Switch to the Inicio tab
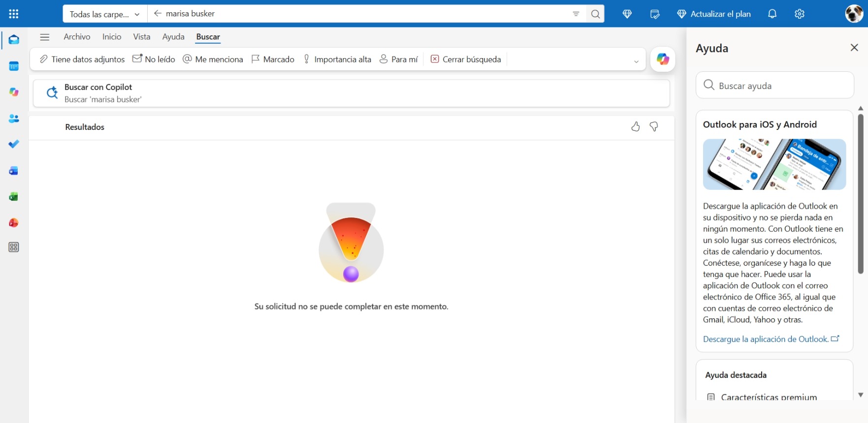The width and height of the screenshot is (868, 423). point(112,37)
